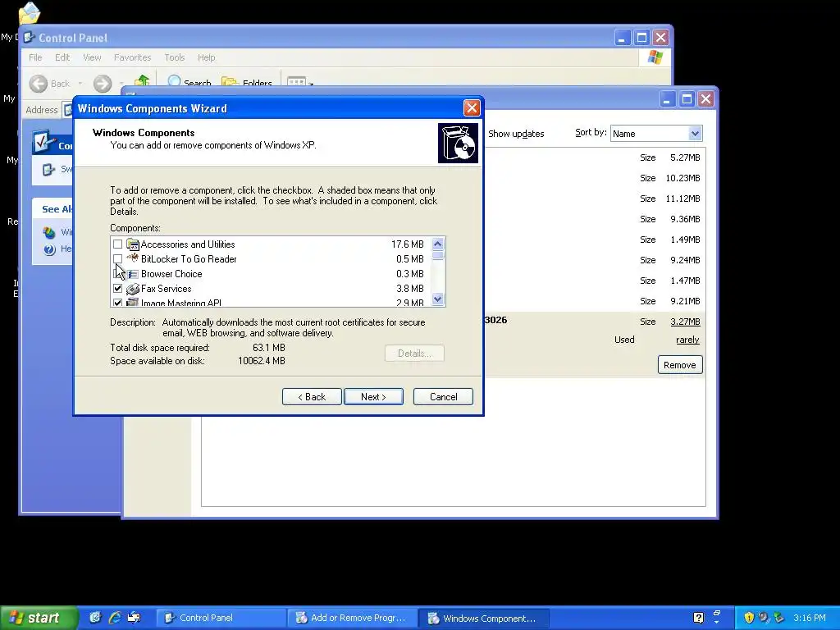Click Remove in Add or Remove Programs
Screen dimensions: 840x630
(x=680, y=365)
